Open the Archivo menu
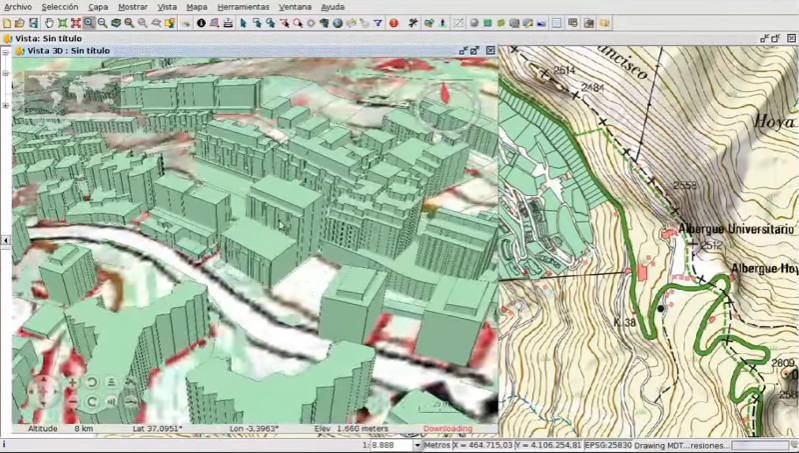 pos(18,6)
